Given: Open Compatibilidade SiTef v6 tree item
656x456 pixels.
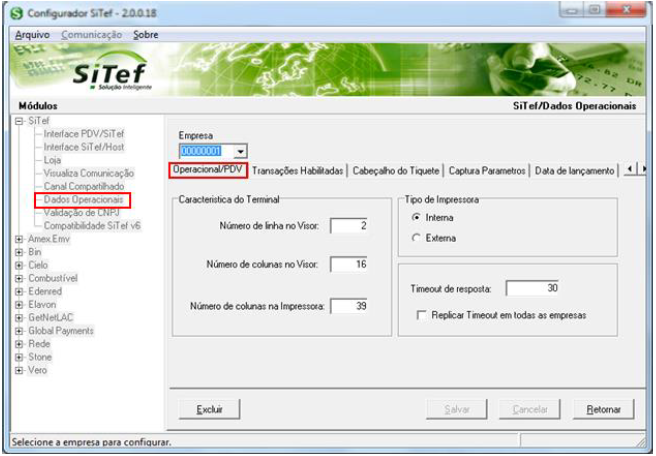Looking at the screenshot, I should pos(92,226).
